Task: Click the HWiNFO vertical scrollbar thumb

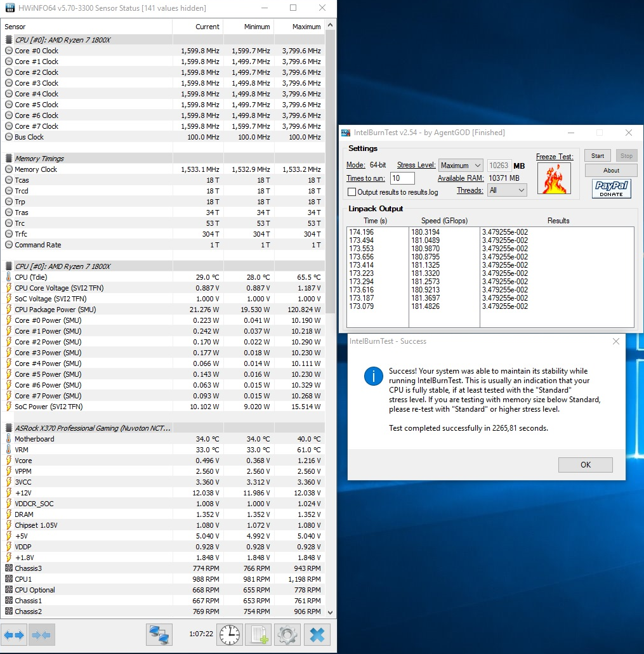Action: [331, 171]
